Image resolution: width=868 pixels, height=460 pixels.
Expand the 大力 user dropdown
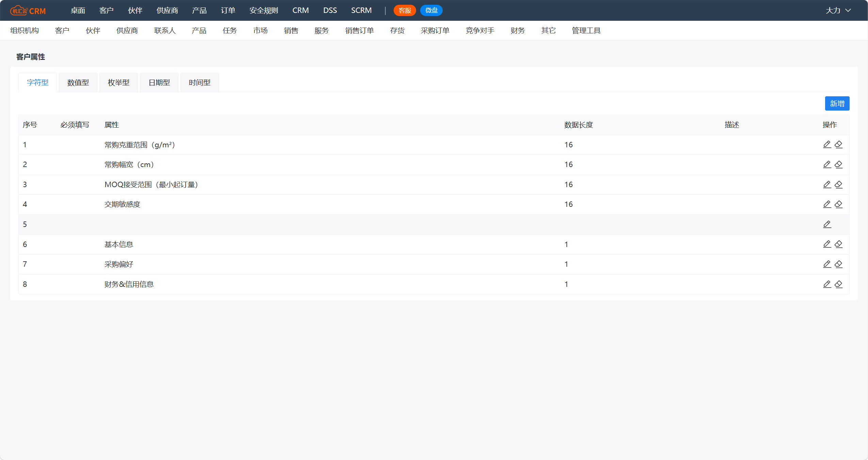[838, 11]
